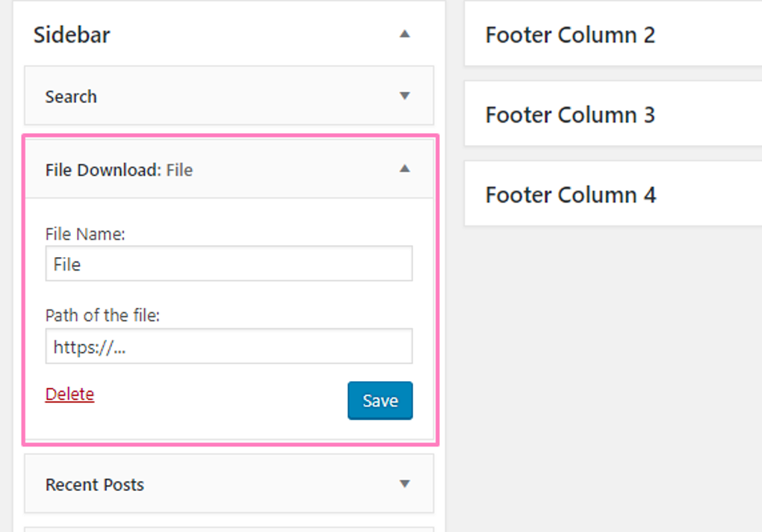The width and height of the screenshot is (762, 532).
Task: Expand the Search widget with its arrow
Action: pyautogui.click(x=404, y=96)
